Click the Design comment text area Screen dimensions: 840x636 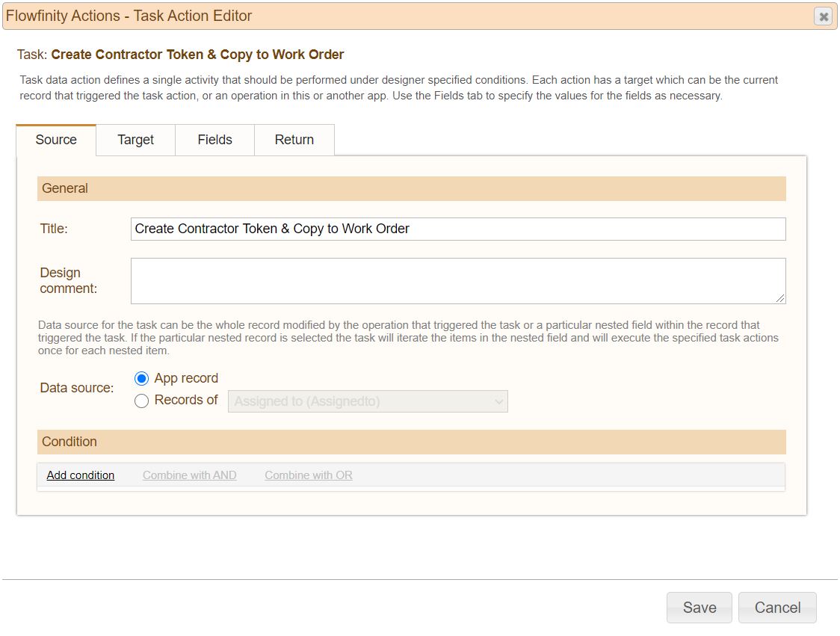(458, 281)
